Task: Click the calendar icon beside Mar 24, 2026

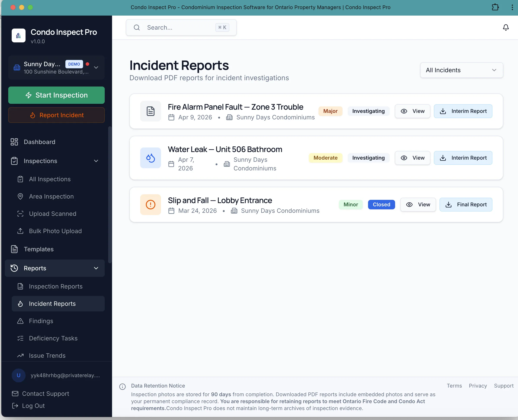Action: (171, 211)
